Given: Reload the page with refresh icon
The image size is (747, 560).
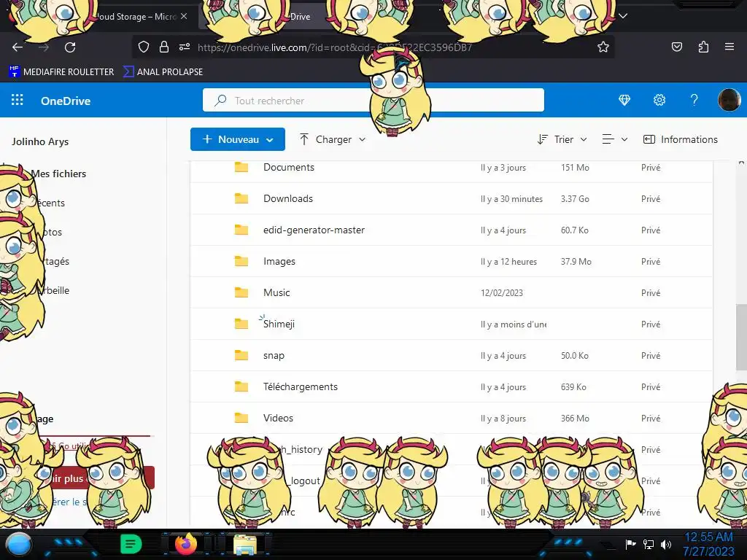Looking at the screenshot, I should coord(70,47).
